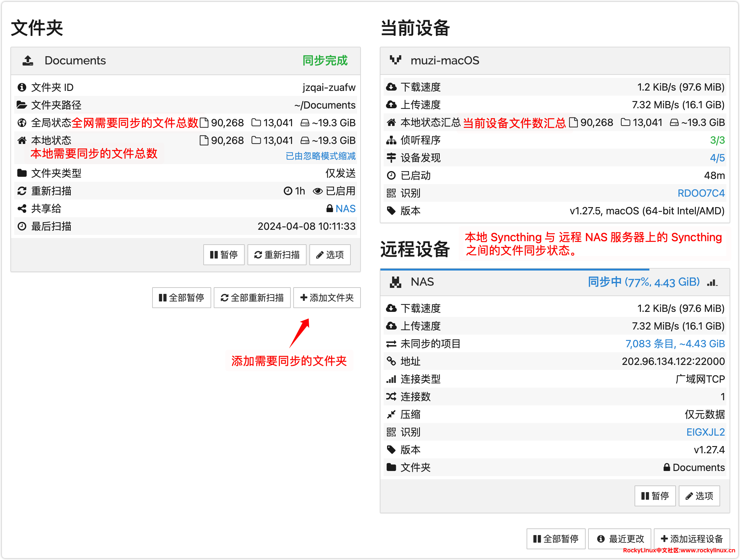The height and width of the screenshot is (560, 740).
Task: Click the QR code icon beside RDOO7C4
Action: pyautogui.click(x=391, y=193)
